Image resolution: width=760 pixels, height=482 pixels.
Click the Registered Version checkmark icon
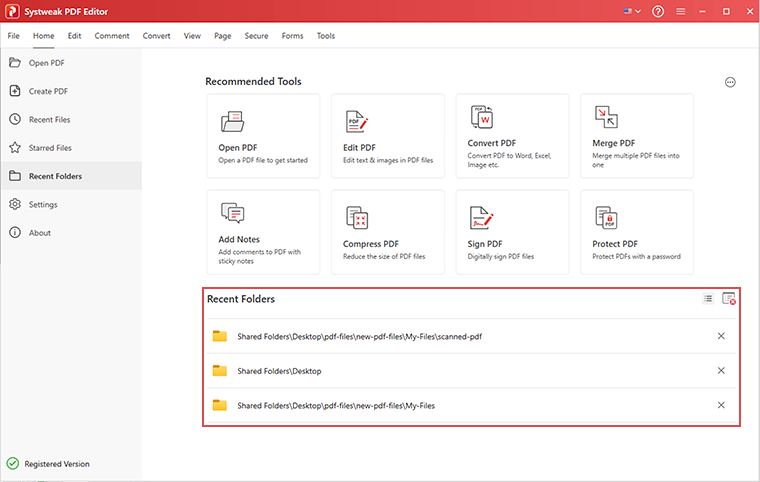13,464
